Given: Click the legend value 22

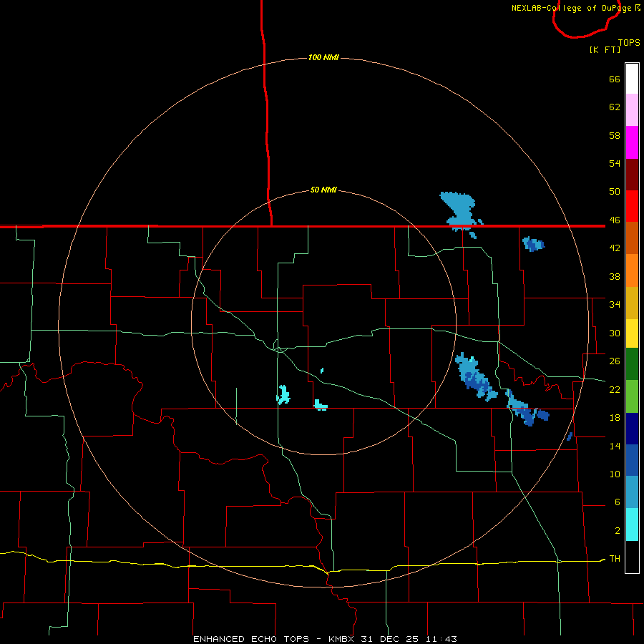Looking at the screenshot, I should (x=615, y=389).
